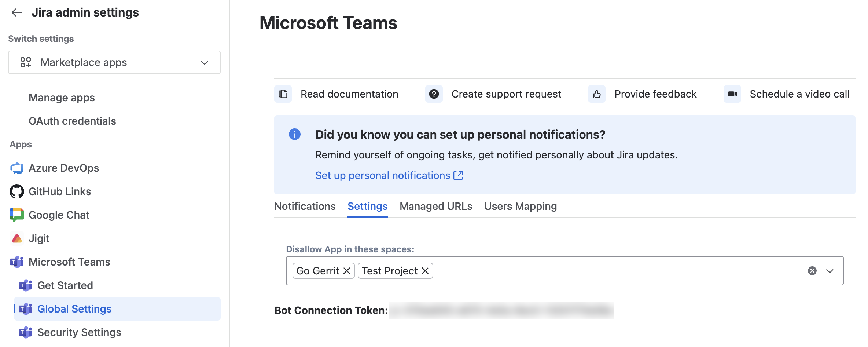Remove the Go Gerrit tag
This screenshot has height=347, width=868.
pyautogui.click(x=347, y=271)
